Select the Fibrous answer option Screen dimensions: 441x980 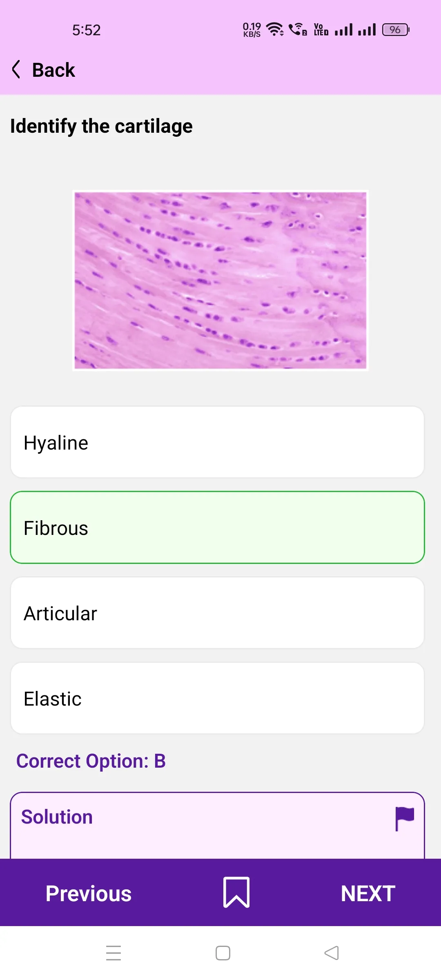217,528
